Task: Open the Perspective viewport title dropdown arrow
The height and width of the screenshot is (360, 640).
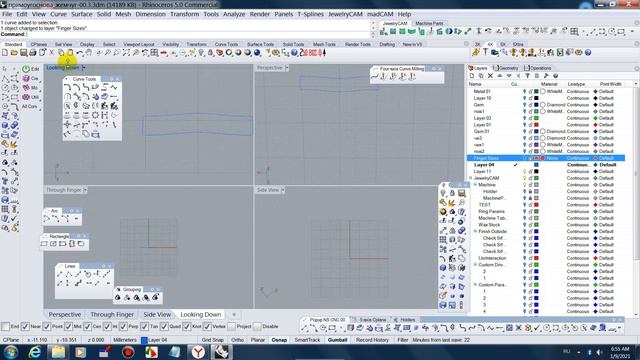Action: click(287, 68)
